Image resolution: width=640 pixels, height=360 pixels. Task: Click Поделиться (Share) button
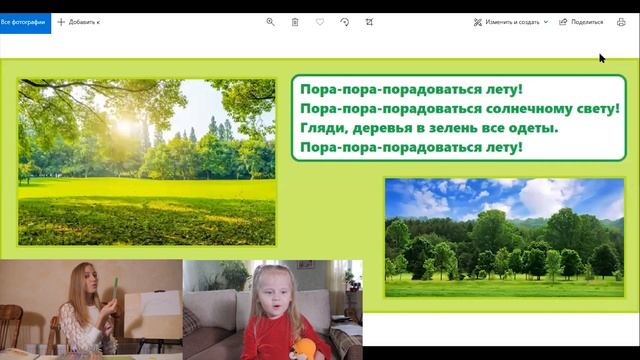581,22
